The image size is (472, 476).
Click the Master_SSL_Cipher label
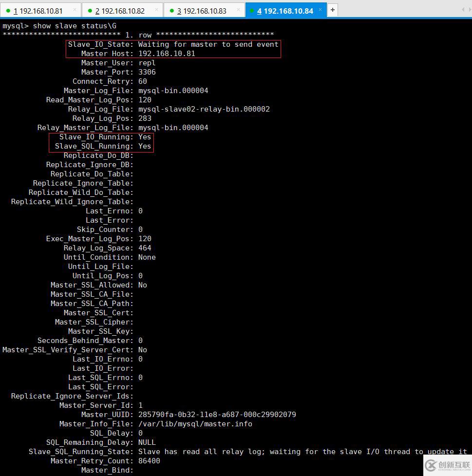(x=94, y=322)
